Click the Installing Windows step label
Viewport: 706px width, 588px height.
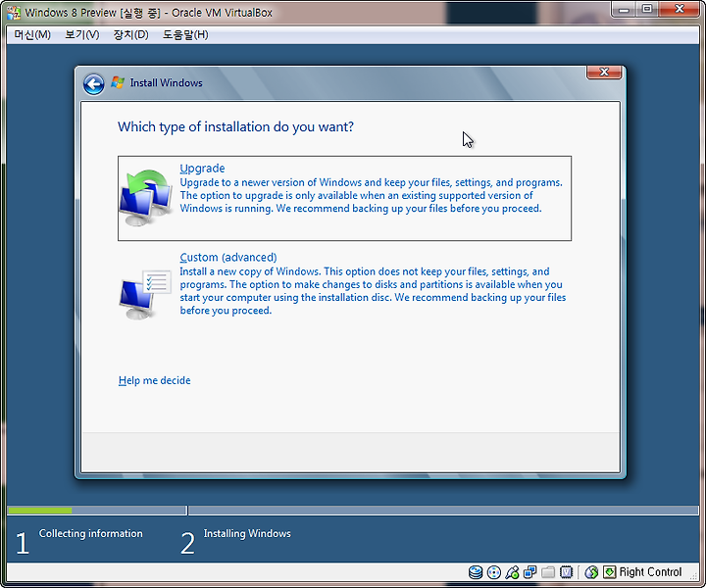pos(247,533)
